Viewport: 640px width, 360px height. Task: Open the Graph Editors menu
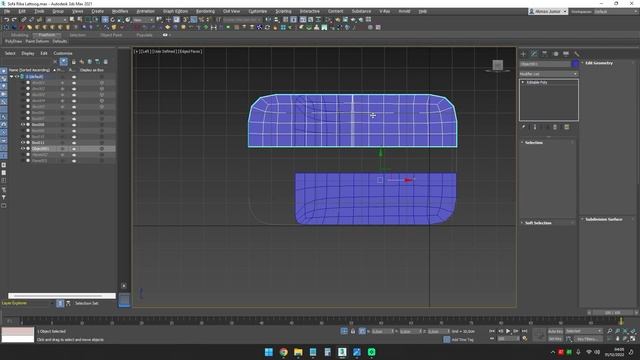(x=176, y=11)
